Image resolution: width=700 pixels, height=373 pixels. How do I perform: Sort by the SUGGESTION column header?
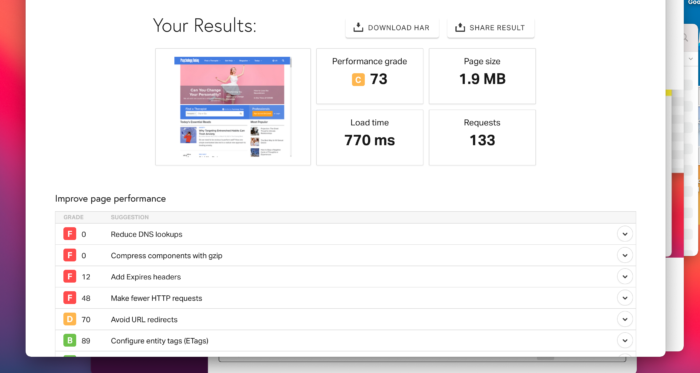coord(129,217)
